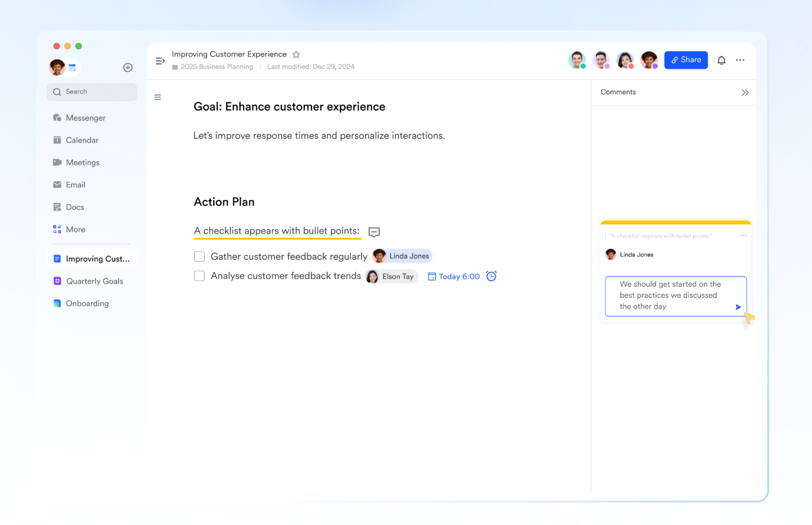Click the second collaborator avatar with pink dot
Viewport: 812px width, 525px height.
(601, 60)
